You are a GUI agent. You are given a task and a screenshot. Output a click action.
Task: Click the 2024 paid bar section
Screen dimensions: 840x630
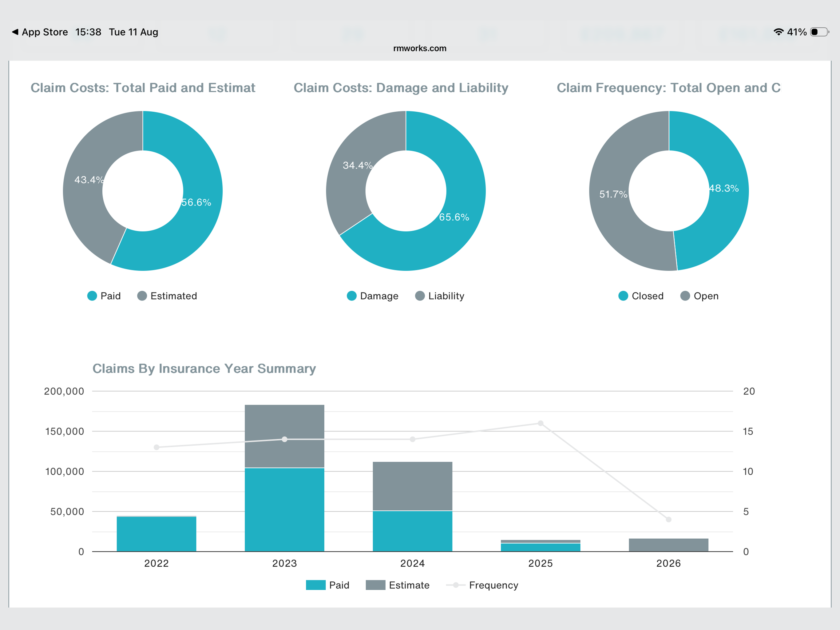pyautogui.click(x=412, y=531)
